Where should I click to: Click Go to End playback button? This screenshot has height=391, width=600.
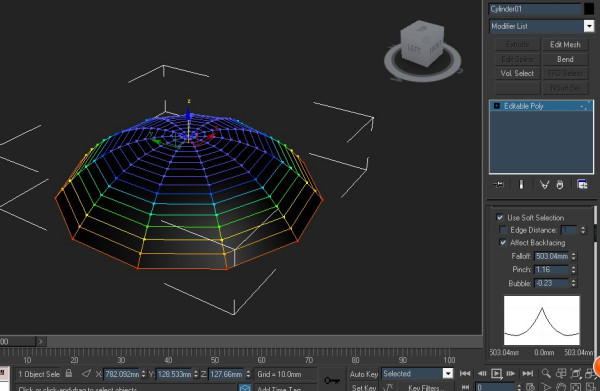point(528,373)
